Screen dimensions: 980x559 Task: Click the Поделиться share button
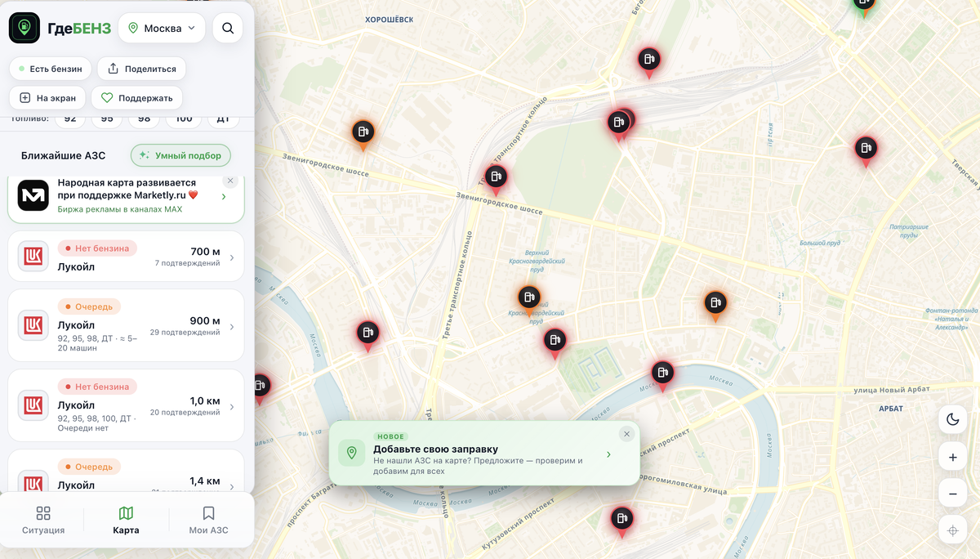point(142,69)
